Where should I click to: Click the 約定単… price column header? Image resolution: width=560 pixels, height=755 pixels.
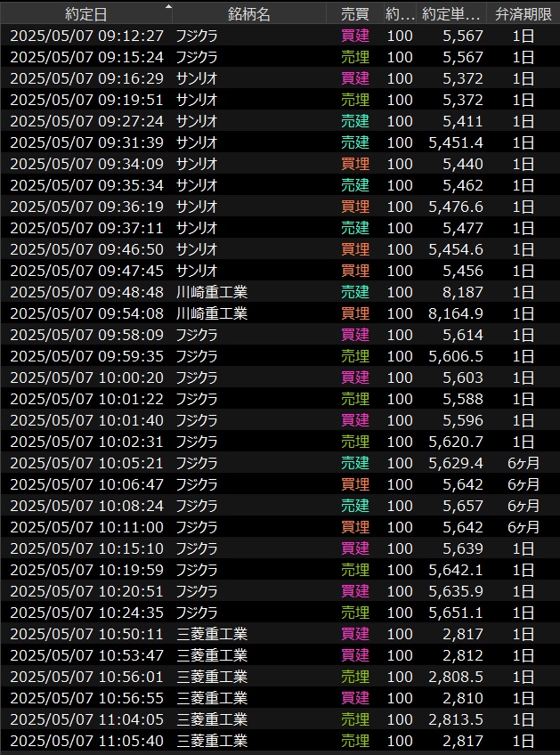(451, 14)
